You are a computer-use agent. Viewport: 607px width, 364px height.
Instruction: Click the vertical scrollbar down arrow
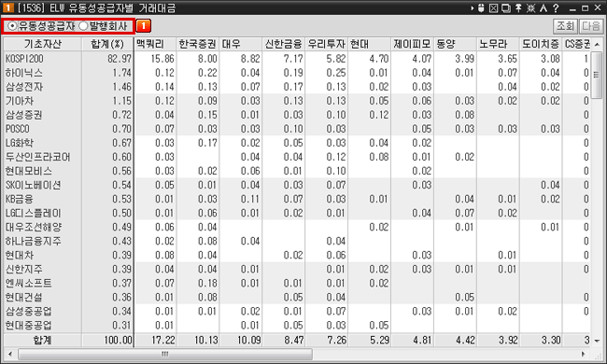(598, 341)
